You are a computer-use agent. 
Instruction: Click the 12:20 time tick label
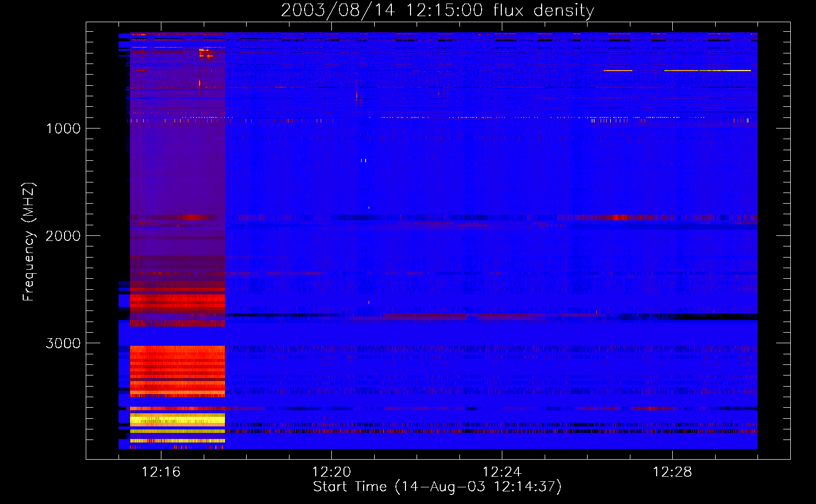[331, 472]
